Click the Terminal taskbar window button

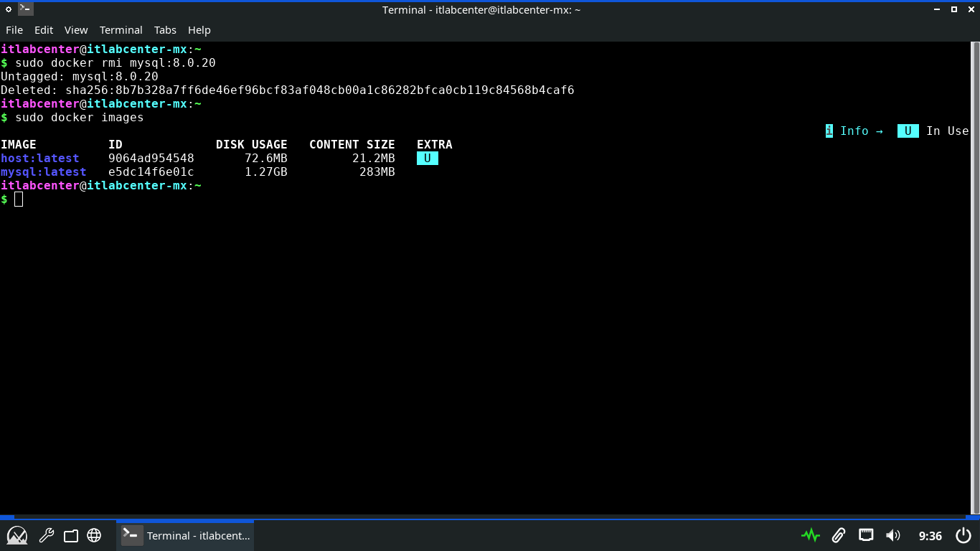(185, 535)
